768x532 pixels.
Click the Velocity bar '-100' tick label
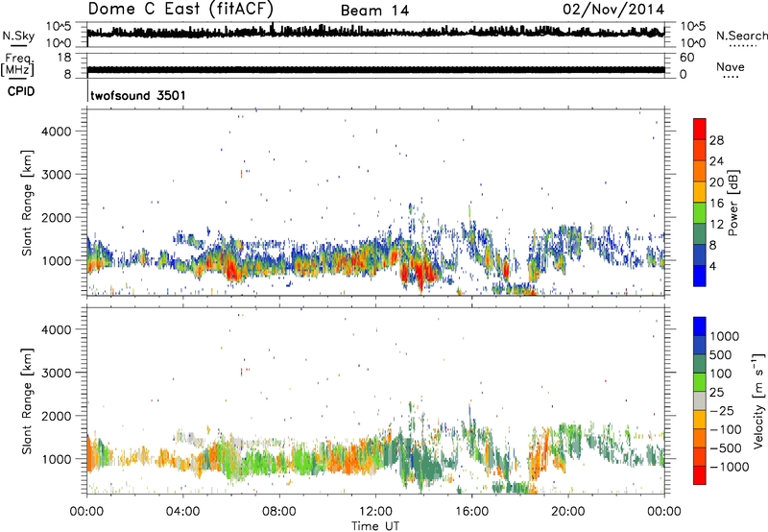pyautogui.click(x=726, y=429)
